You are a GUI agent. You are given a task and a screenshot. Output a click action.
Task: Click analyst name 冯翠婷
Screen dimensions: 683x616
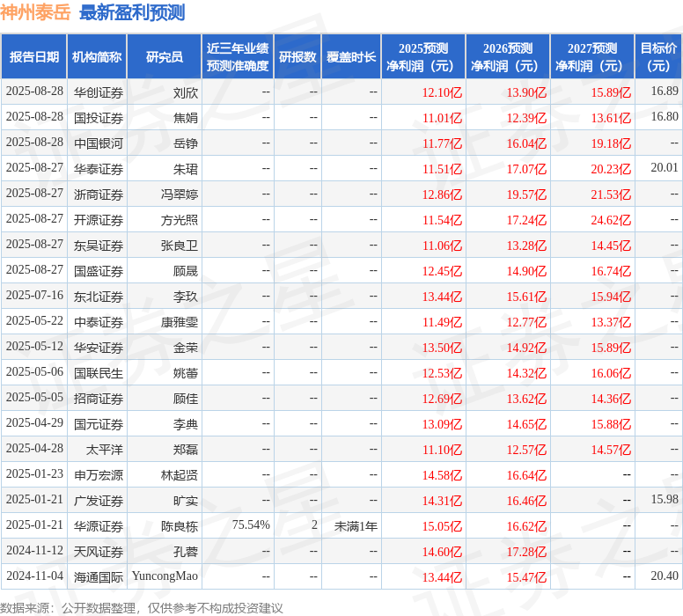coord(180,194)
